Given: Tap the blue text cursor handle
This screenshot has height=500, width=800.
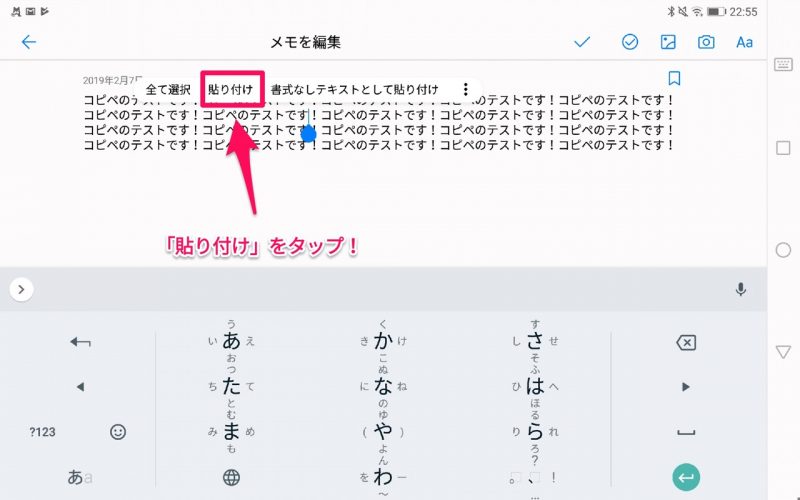Looking at the screenshot, I should pos(309,133).
